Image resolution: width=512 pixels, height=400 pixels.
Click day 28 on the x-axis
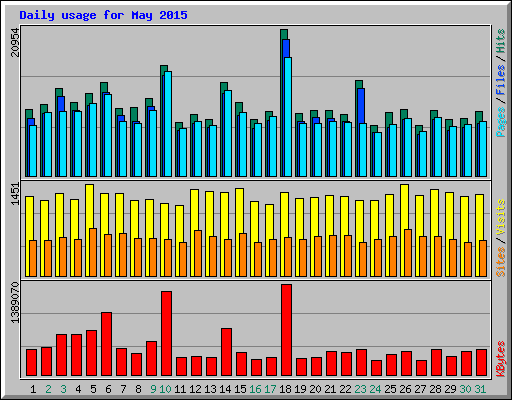click(435, 389)
